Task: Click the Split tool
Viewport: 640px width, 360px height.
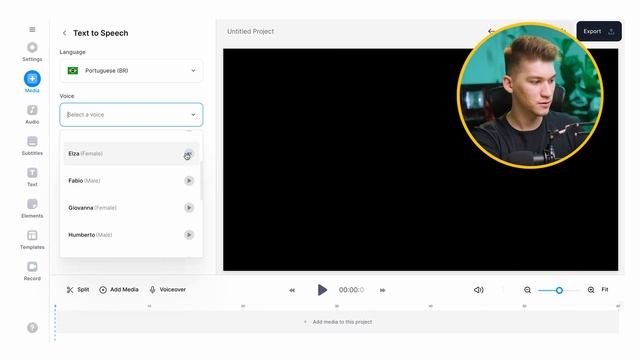Action: pos(78,289)
